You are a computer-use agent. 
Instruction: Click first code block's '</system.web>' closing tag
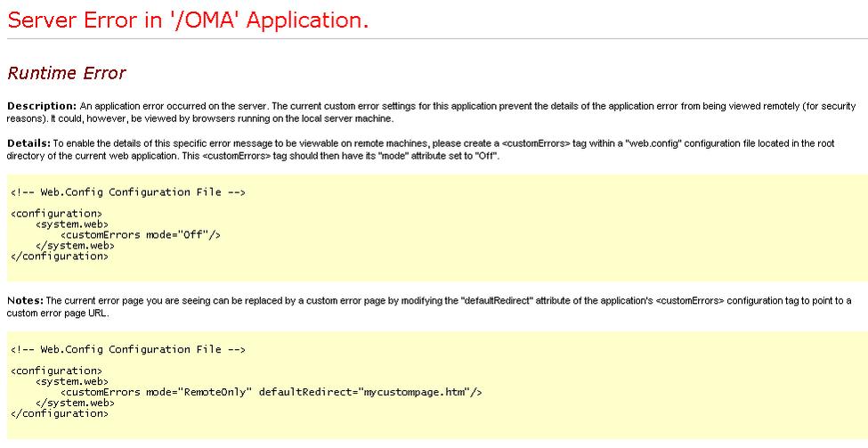(x=75, y=245)
